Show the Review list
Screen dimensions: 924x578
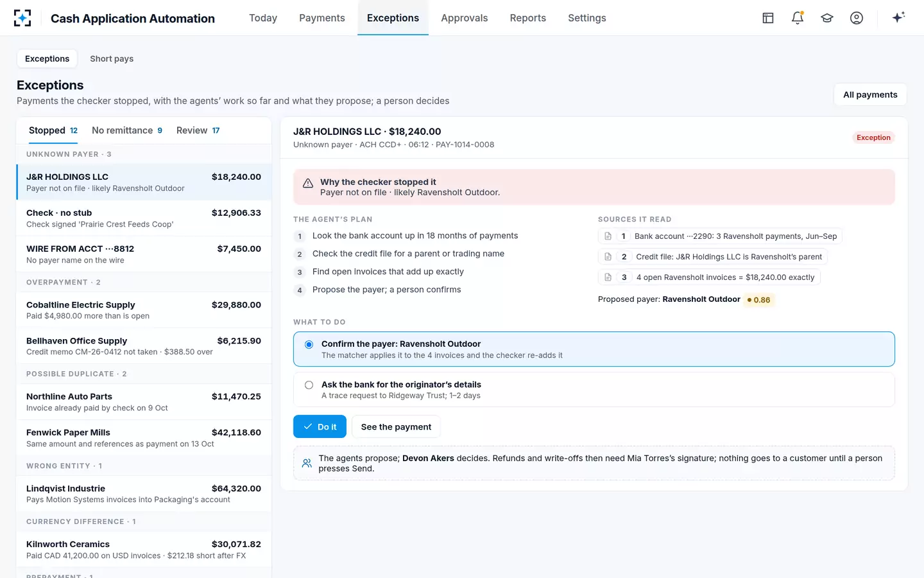(x=198, y=130)
